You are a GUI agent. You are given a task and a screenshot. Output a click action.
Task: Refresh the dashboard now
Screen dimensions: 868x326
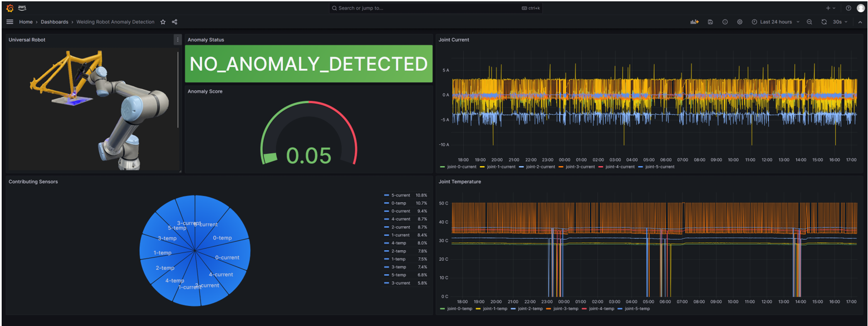[x=824, y=22]
